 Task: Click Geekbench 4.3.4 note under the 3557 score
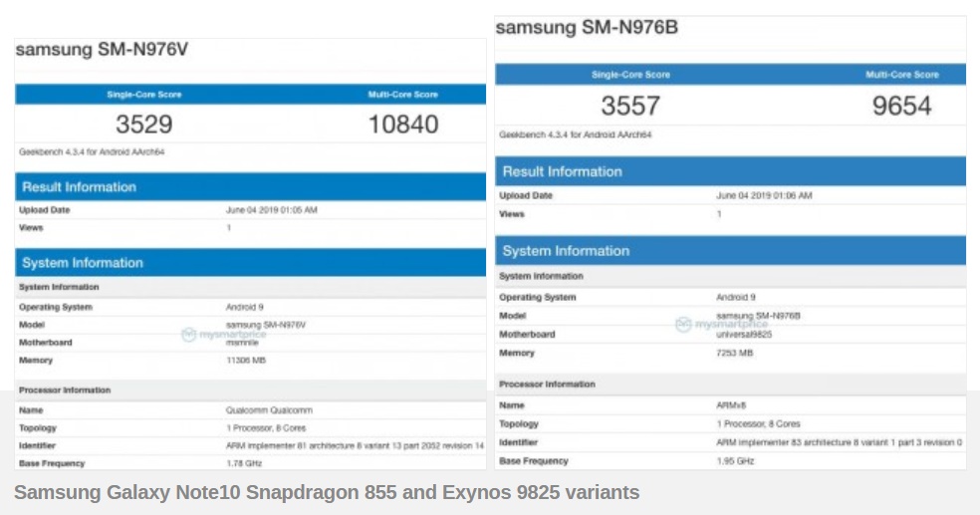[575, 134]
